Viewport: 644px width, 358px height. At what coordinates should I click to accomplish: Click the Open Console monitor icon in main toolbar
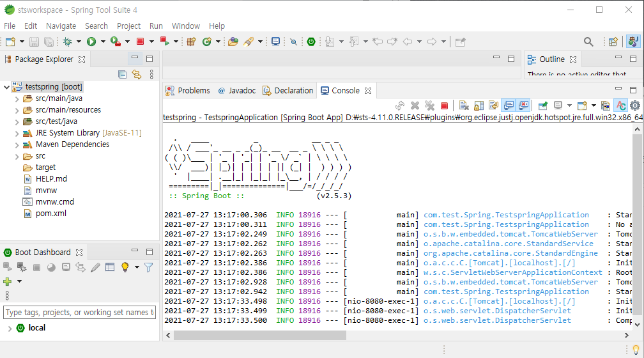click(x=275, y=42)
